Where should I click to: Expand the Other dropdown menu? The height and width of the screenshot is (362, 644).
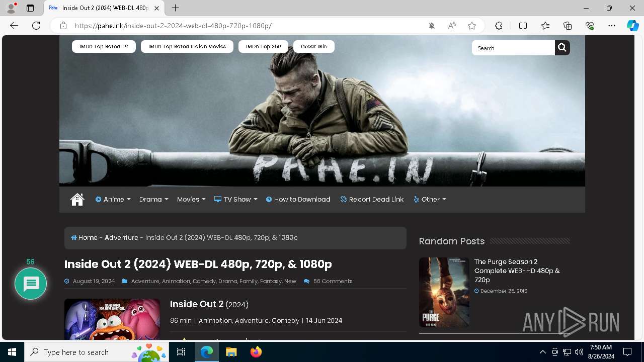point(430,200)
